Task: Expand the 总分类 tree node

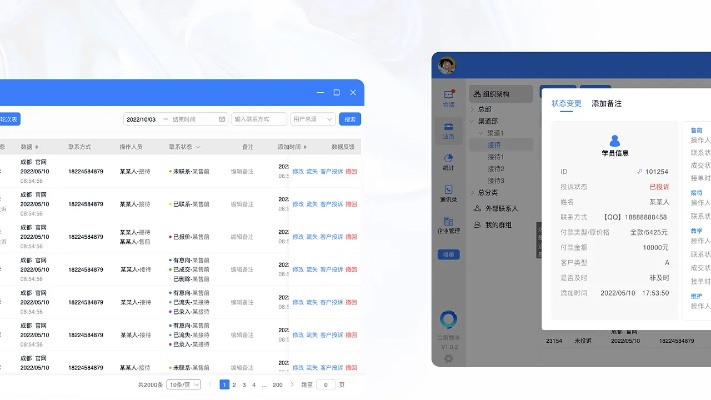Action: pos(472,193)
